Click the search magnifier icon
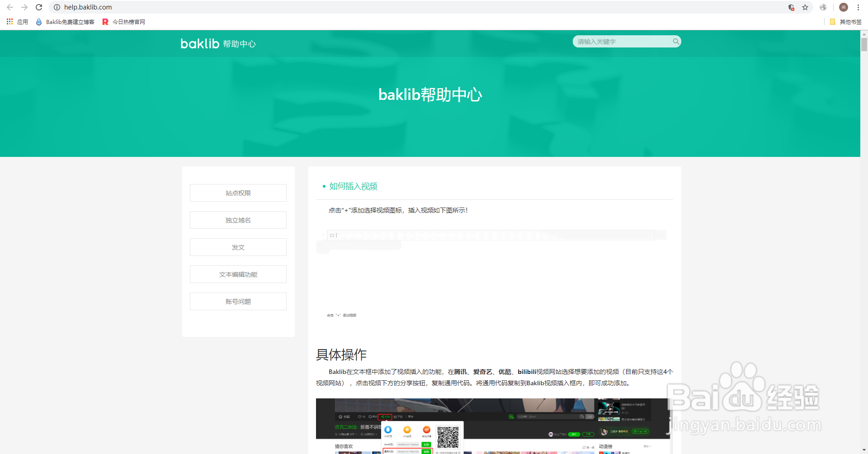Image resolution: width=868 pixels, height=454 pixels. click(676, 41)
